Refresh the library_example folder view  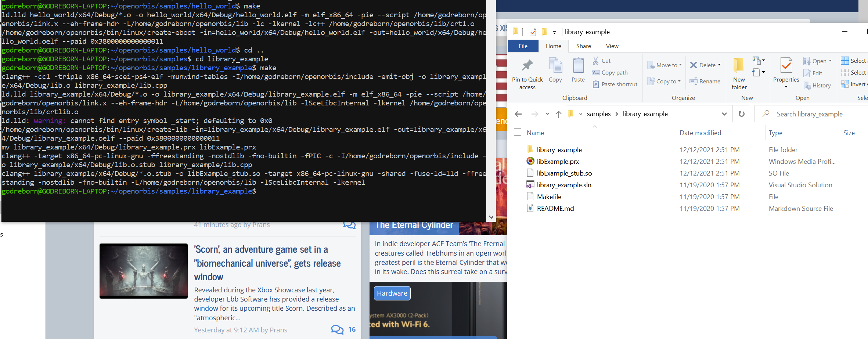tap(741, 114)
